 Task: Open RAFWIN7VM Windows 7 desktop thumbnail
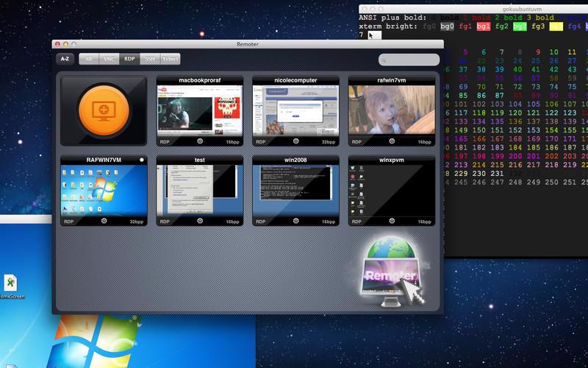[x=104, y=191]
